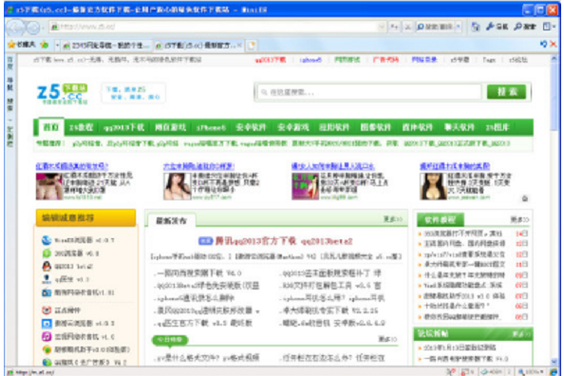Click the green site search button
Screen dimensions: 564x376
[x=506, y=92]
